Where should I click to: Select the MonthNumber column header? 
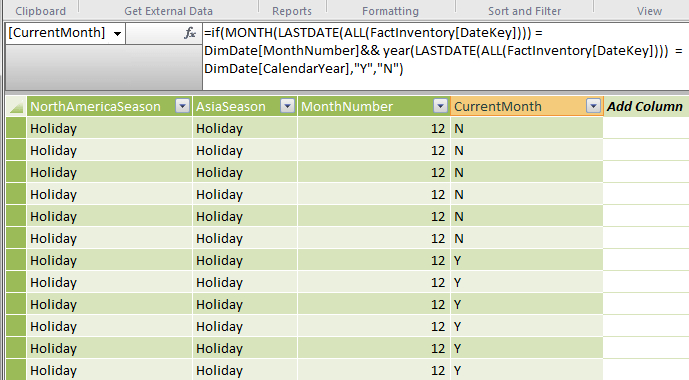(374, 106)
